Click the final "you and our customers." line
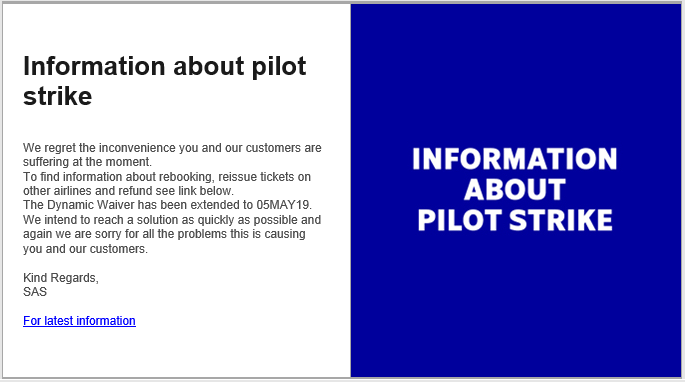This screenshot has width=685, height=382. pos(86,249)
